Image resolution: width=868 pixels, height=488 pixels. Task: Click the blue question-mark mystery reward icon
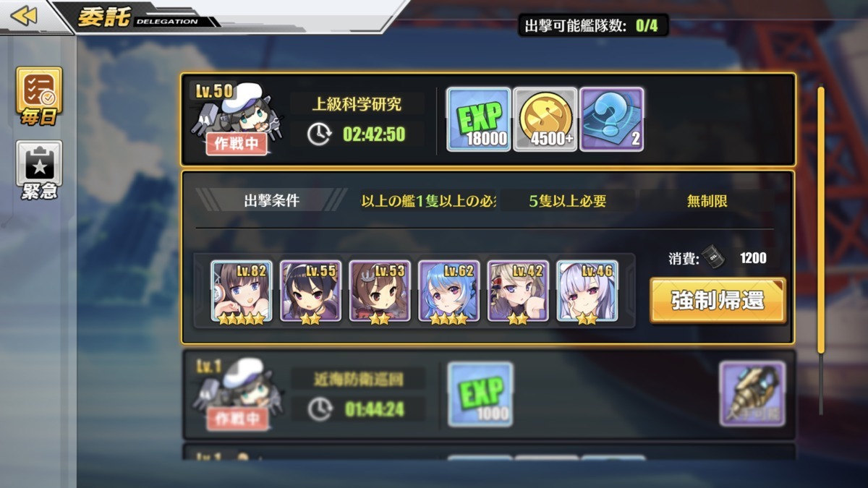click(612, 119)
